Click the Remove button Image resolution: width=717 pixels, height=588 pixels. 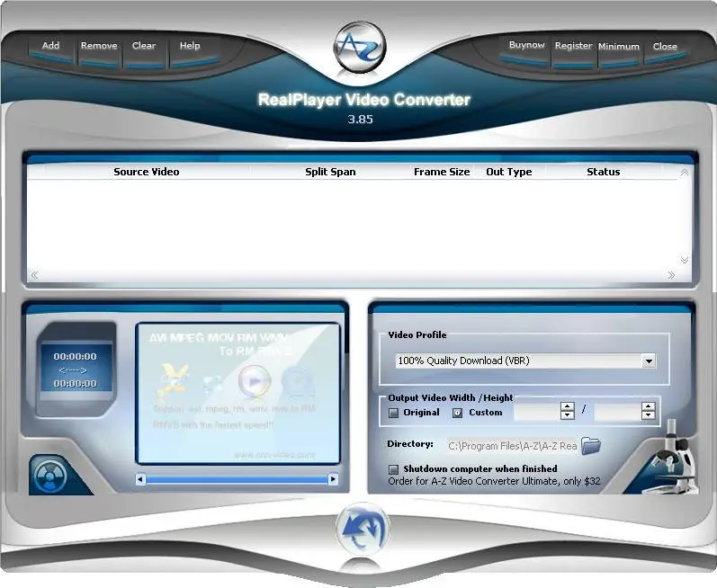tap(99, 46)
